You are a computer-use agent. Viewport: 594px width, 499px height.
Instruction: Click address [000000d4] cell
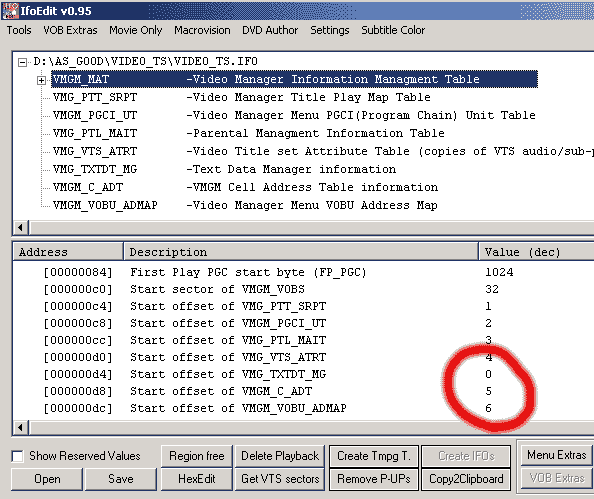click(78, 374)
